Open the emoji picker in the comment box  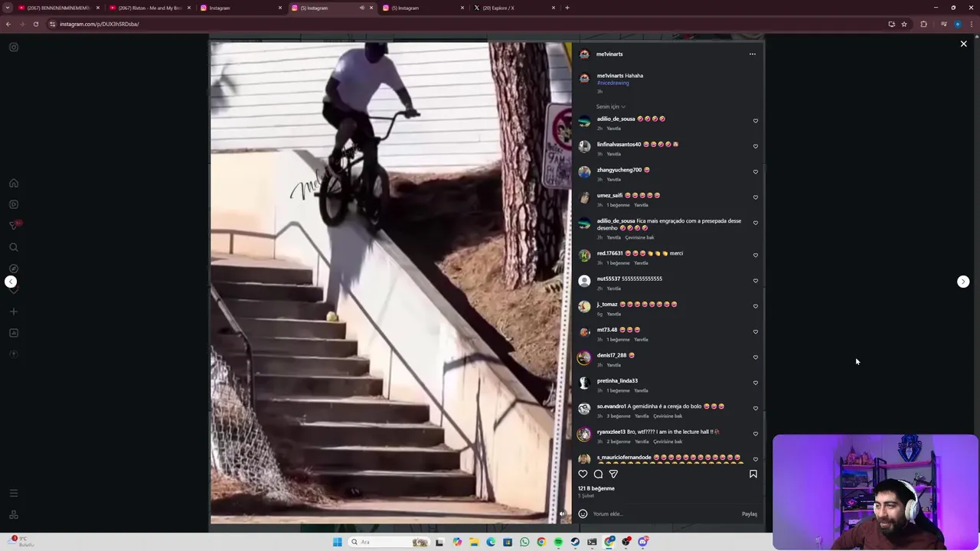point(583,514)
